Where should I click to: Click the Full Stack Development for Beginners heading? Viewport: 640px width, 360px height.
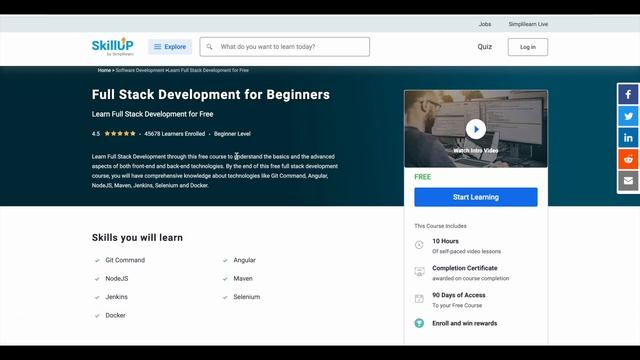click(211, 95)
